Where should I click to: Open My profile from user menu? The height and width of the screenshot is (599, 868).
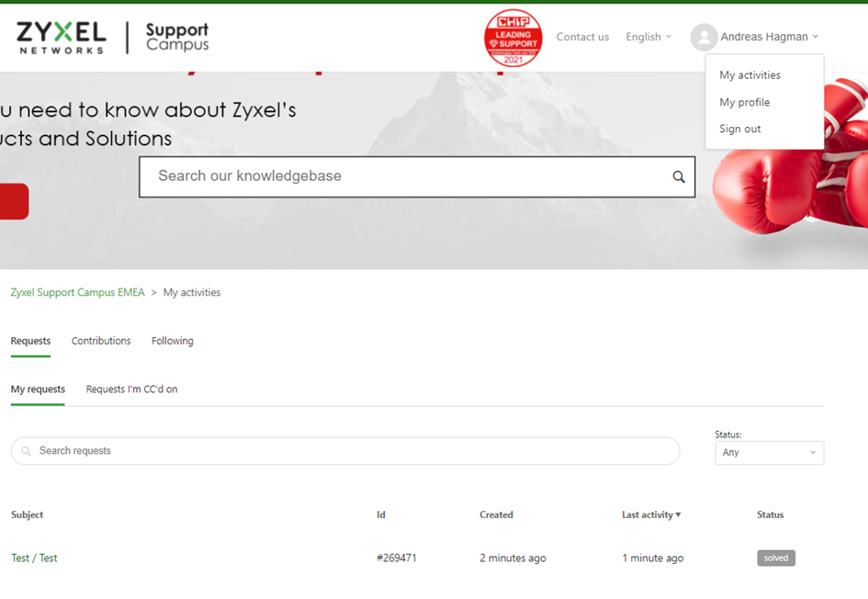pos(744,102)
